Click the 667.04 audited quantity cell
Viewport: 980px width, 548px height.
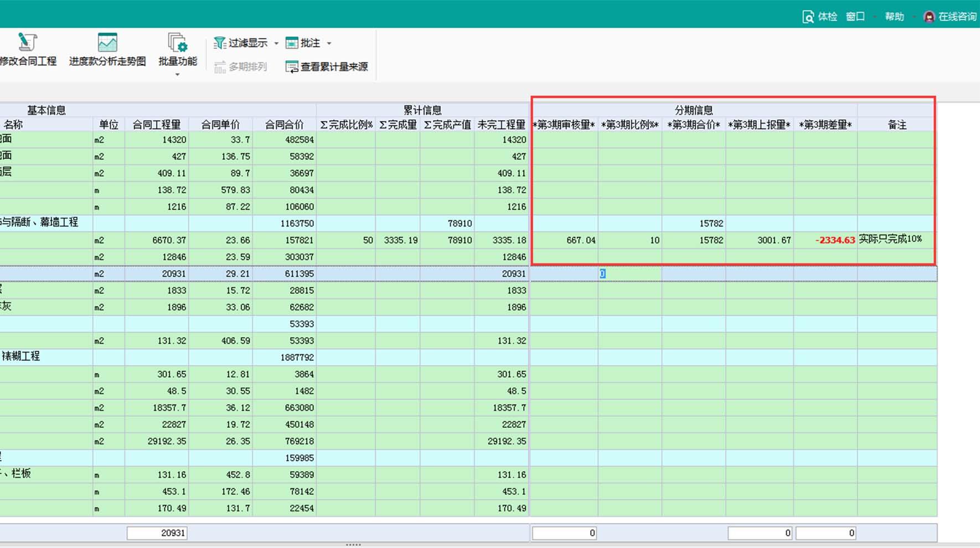pyautogui.click(x=564, y=240)
